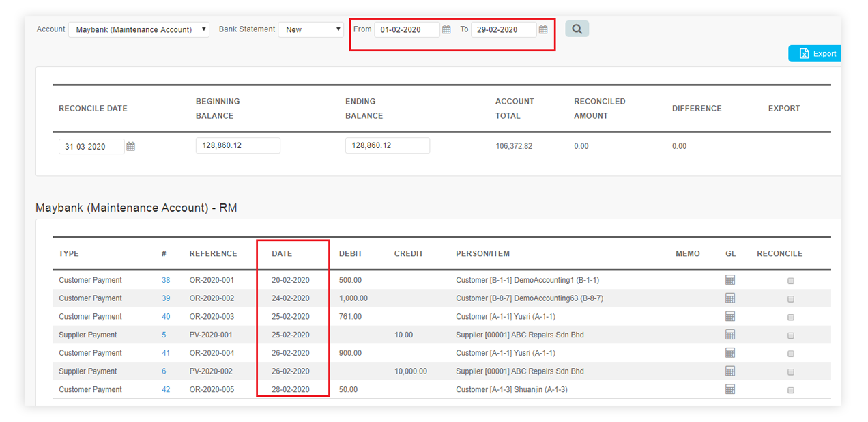This screenshot has height=422, width=868.
Task: Click the REFERENCE column header
Action: [214, 253]
